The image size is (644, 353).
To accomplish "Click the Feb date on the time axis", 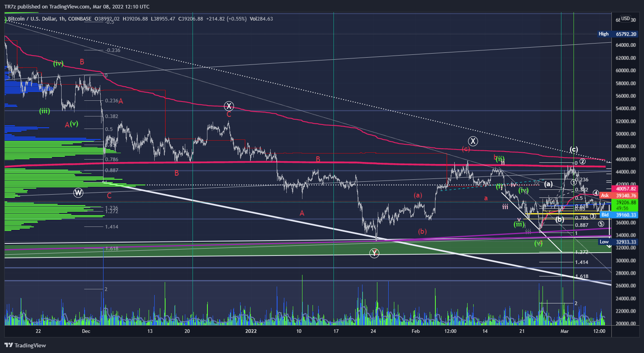I will coord(416,331).
